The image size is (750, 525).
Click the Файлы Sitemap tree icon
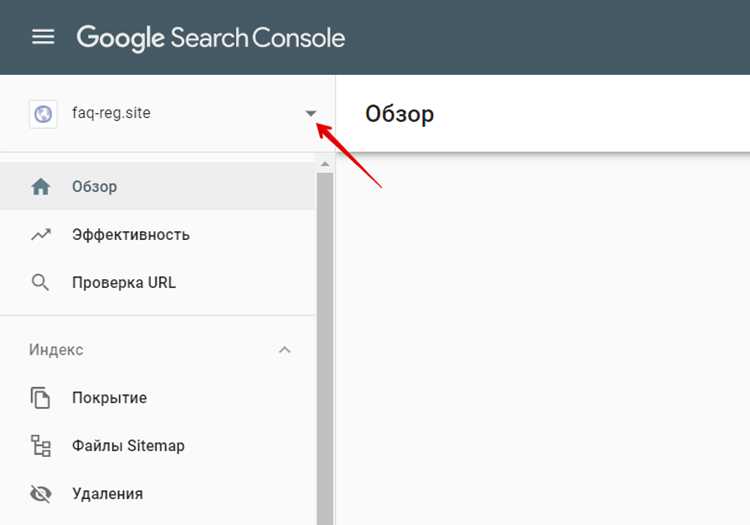(41, 446)
